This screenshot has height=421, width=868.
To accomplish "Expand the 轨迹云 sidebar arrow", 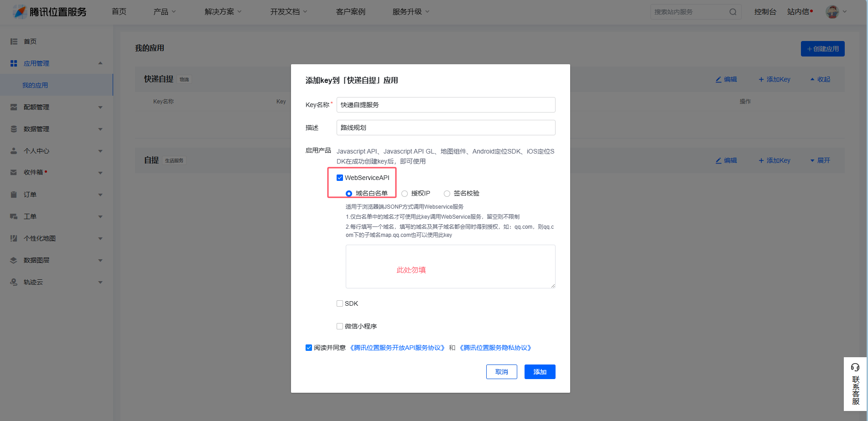I will pos(100,282).
